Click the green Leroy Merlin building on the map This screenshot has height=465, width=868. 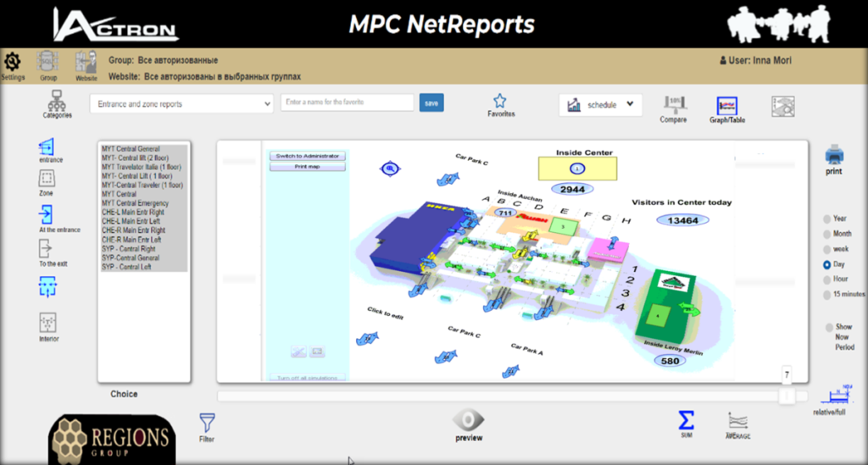(665, 307)
